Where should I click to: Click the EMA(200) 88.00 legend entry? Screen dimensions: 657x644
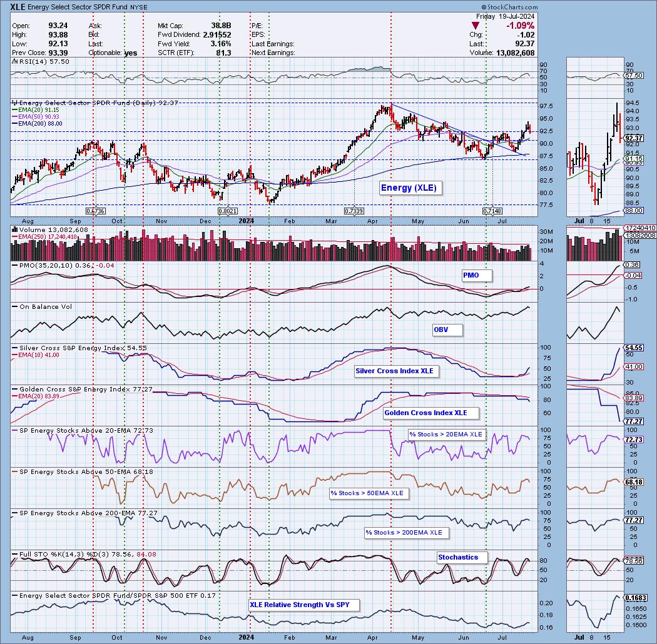click(38, 124)
